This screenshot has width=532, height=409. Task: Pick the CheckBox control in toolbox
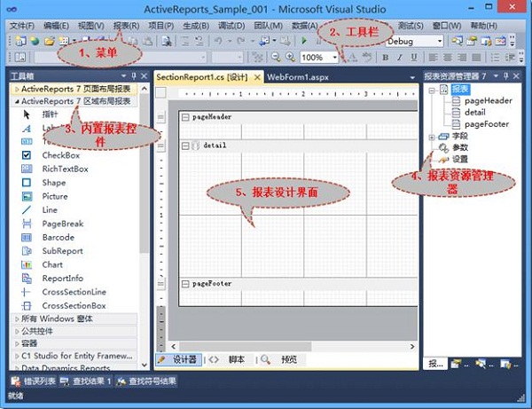pyautogui.click(x=60, y=155)
